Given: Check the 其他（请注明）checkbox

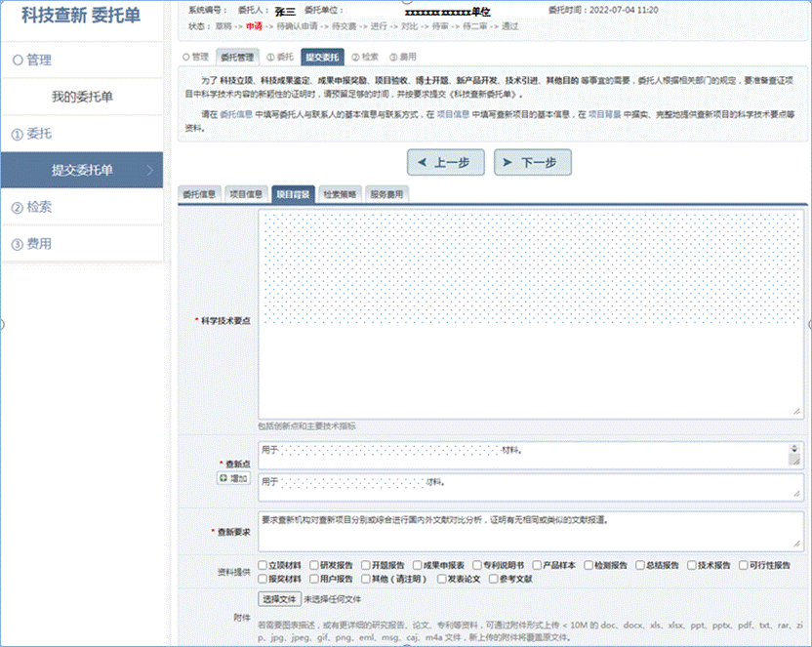Looking at the screenshot, I should (x=366, y=579).
